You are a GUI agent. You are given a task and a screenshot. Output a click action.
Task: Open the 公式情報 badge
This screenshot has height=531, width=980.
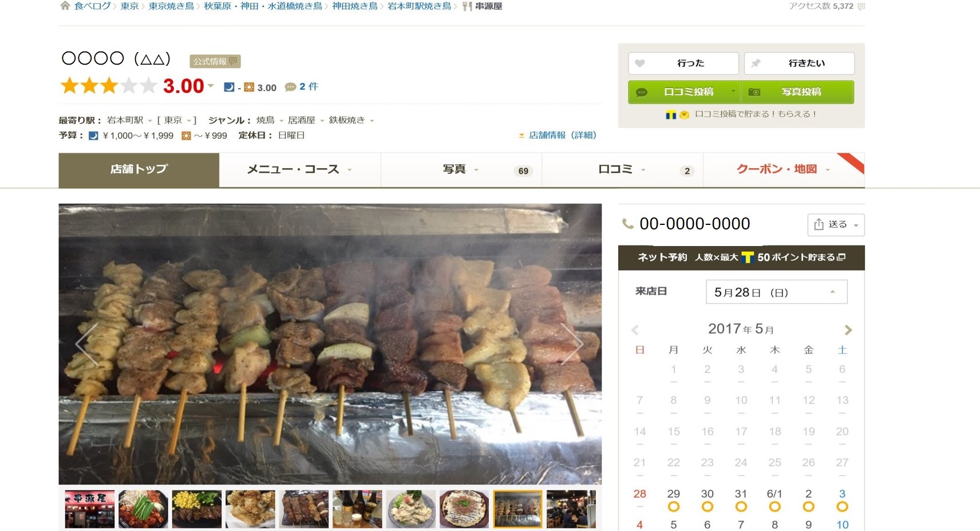pos(215,61)
